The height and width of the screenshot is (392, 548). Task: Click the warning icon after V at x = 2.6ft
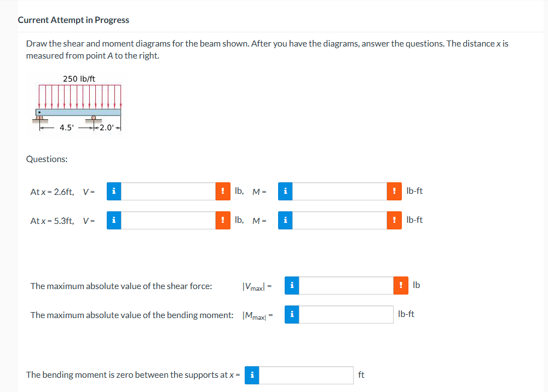(x=222, y=191)
